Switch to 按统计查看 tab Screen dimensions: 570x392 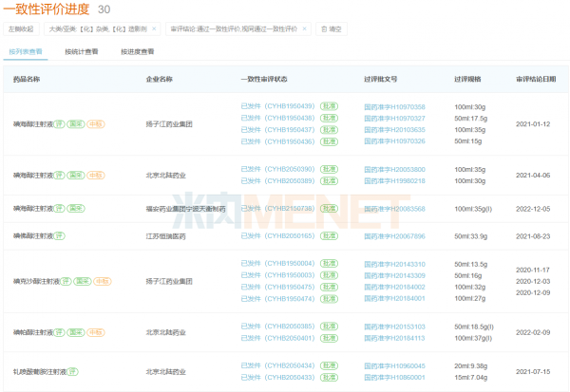[x=81, y=51]
